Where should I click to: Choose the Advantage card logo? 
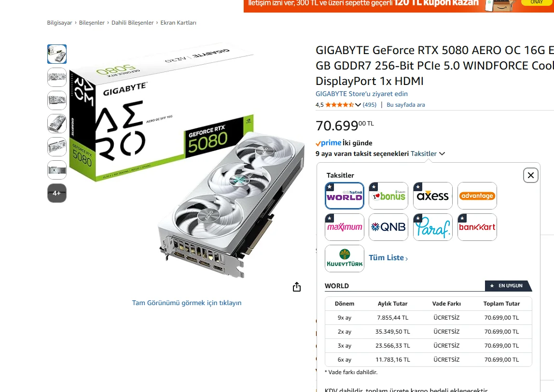pyautogui.click(x=477, y=196)
